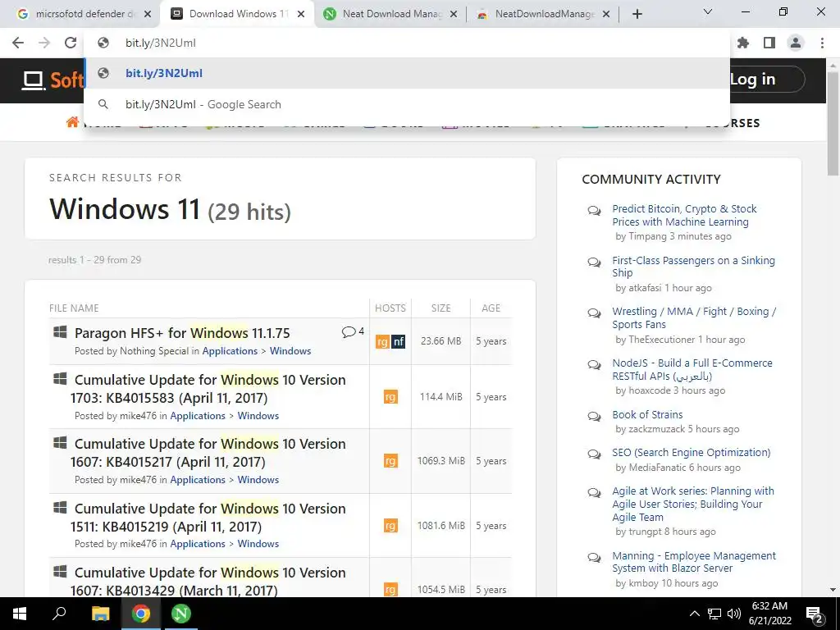
Task: Open the Chrome profile avatar icon
Action: (796, 43)
